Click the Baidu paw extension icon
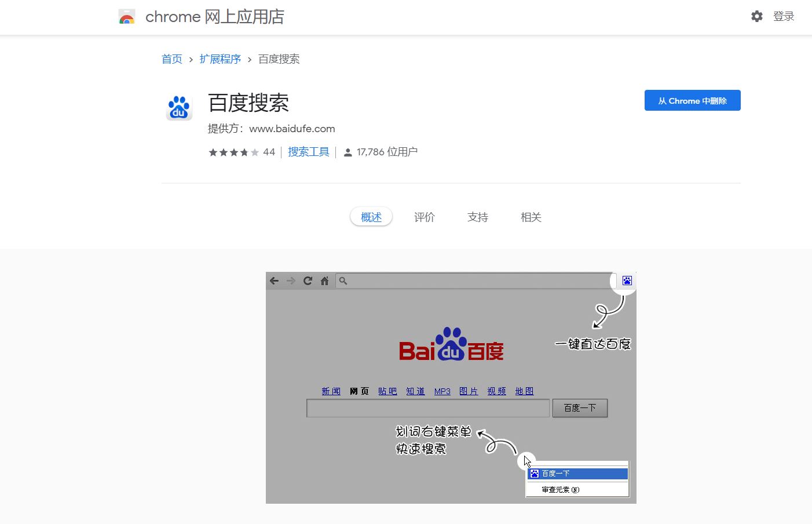This screenshot has width=812, height=524. pos(179,107)
